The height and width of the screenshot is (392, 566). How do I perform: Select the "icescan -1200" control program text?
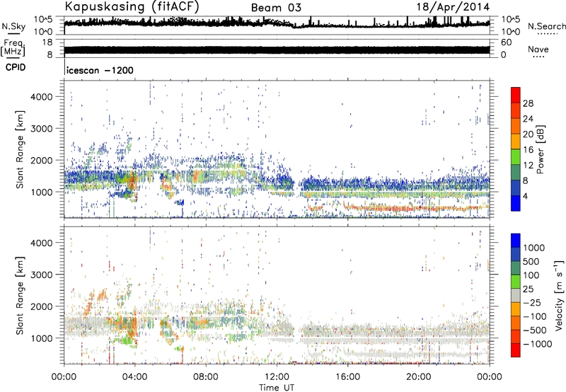click(100, 70)
